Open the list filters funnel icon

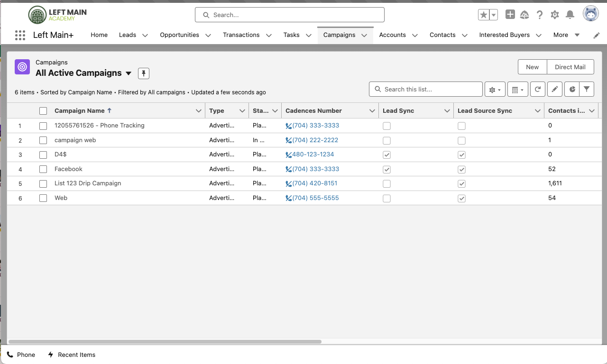587,89
